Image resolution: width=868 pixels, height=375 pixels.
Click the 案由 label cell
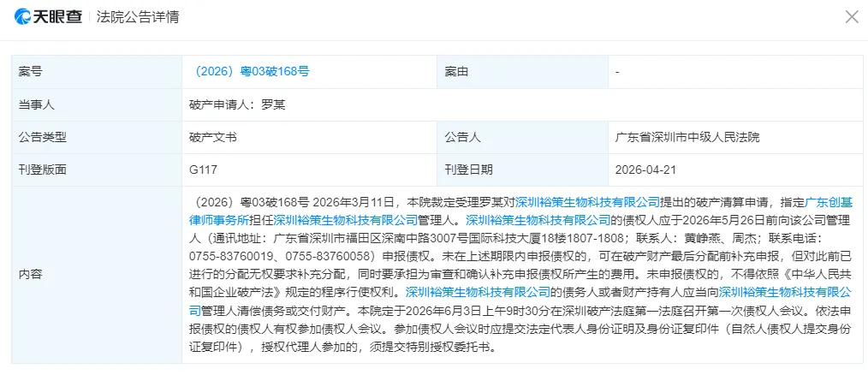(x=522, y=71)
